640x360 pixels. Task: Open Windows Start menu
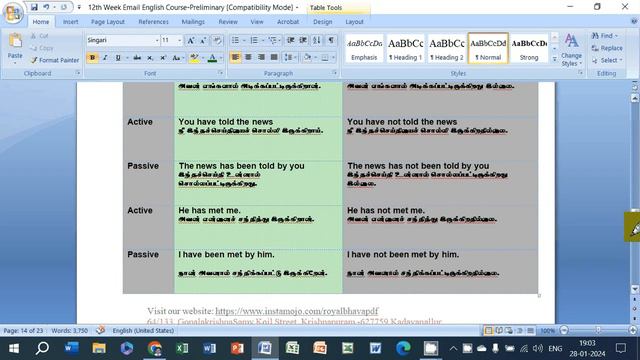point(14,348)
